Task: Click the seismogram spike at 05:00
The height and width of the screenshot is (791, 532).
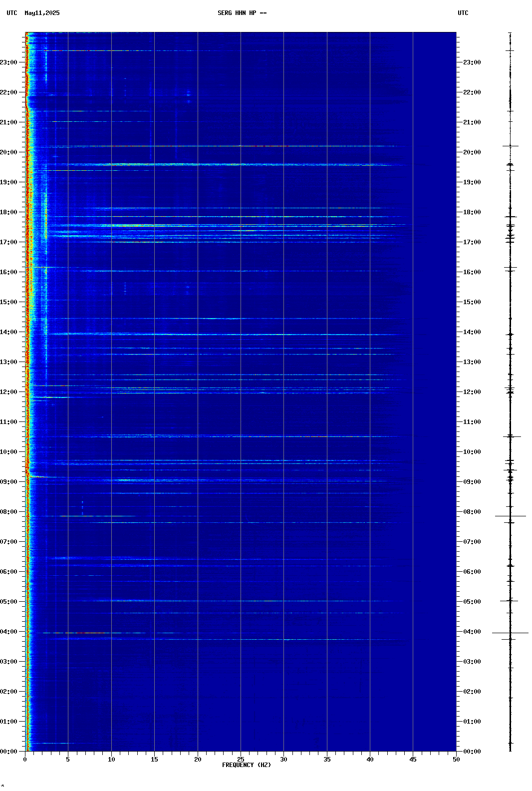Action: [510, 601]
